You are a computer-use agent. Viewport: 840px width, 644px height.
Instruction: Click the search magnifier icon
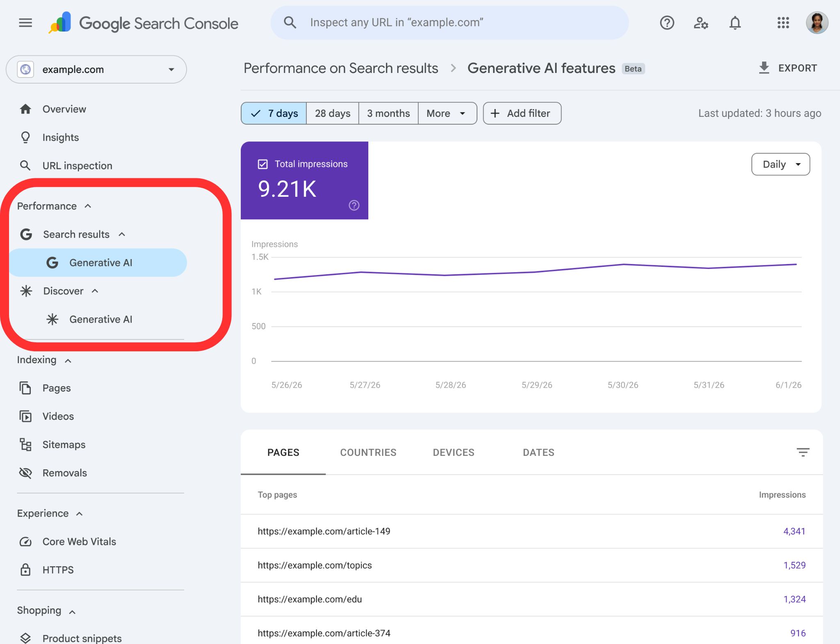coord(290,23)
